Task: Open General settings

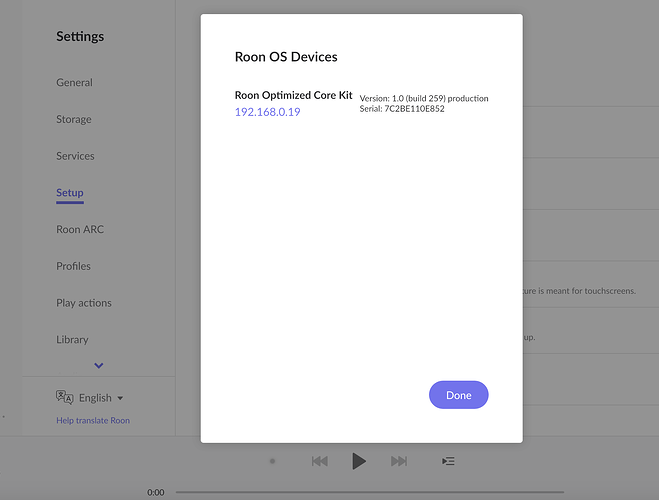Action: tap(74, 82)
